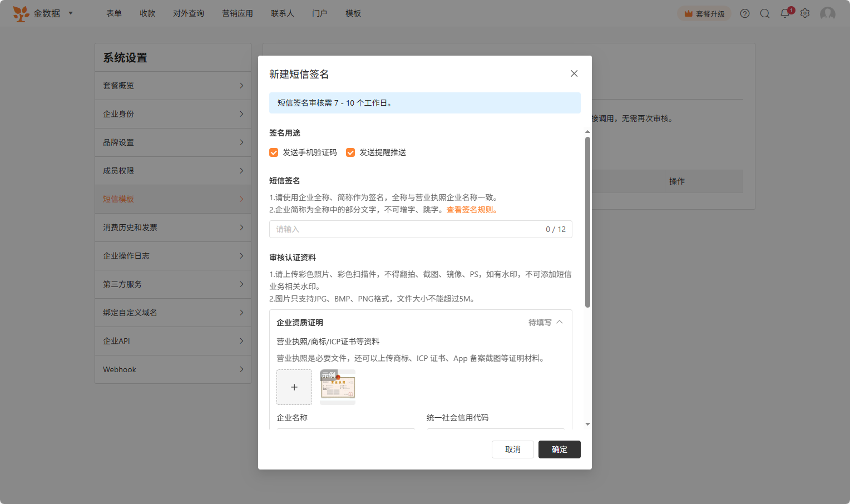The image size is (850, 504).
Task: Click the dialog scrollbar down arrow
Action: 587,424
